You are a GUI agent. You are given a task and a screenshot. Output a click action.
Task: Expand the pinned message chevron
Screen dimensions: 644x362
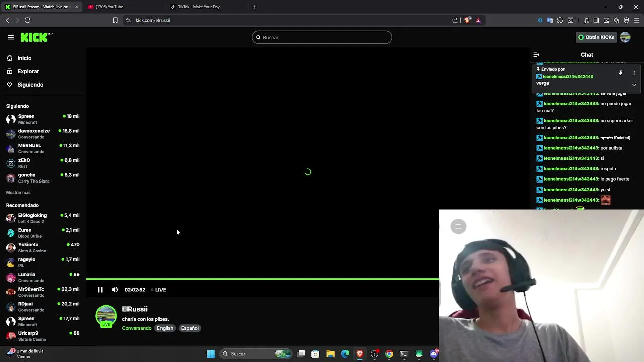pos(634,85)
